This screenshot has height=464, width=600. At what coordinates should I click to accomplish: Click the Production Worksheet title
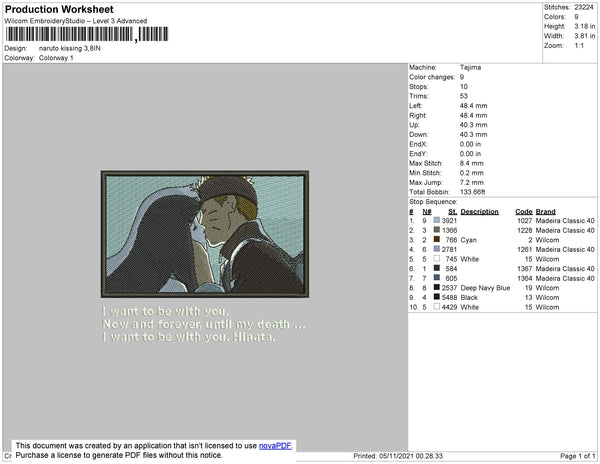coord(59,9)
